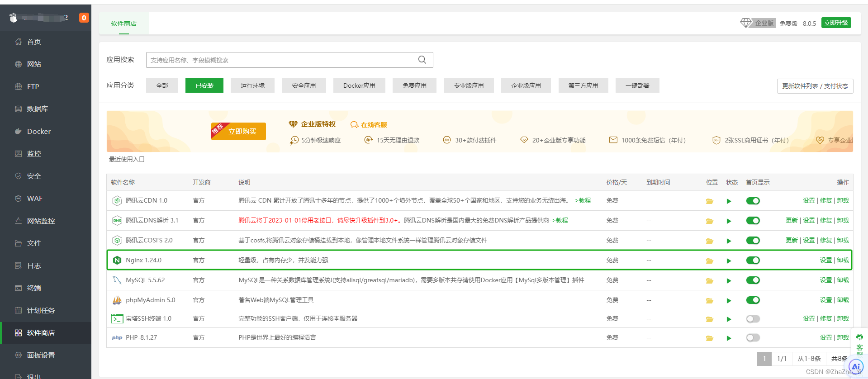Click page number 1 in pagination
Image resolution: width=868 pixels, height=379 pixels.
pyautogui.click(x=764, y=359)
